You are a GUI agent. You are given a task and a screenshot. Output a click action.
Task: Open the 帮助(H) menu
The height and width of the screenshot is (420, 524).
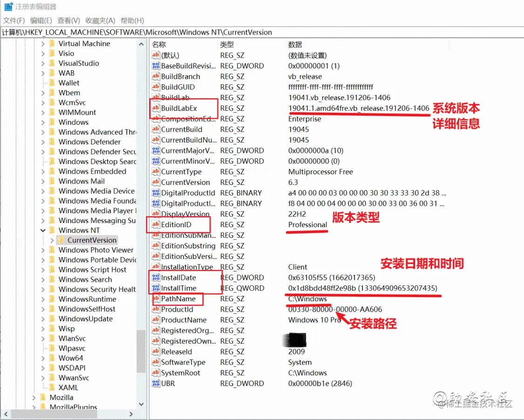tap(132, 20)
